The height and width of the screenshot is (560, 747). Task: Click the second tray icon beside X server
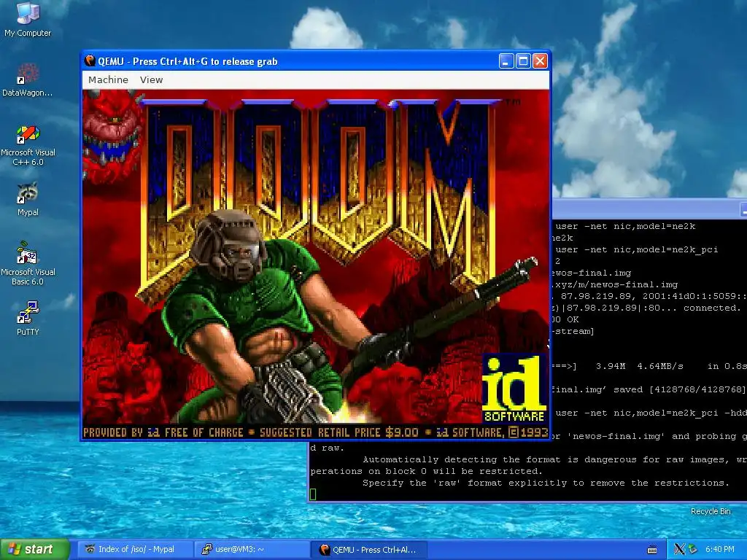click(x=693, y=550)
